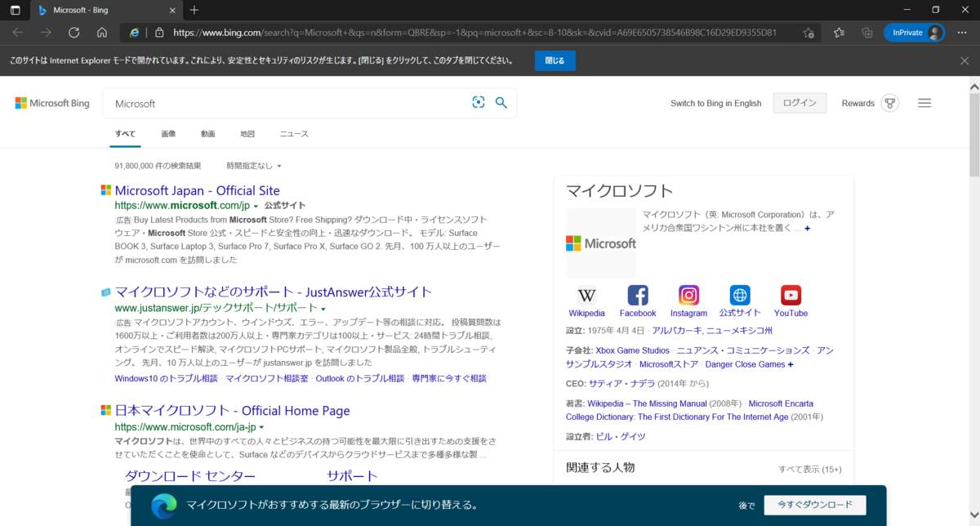Open the InPrivate profile button
Image resolution: width=980 pixels, height=526 pixels.
914,33
